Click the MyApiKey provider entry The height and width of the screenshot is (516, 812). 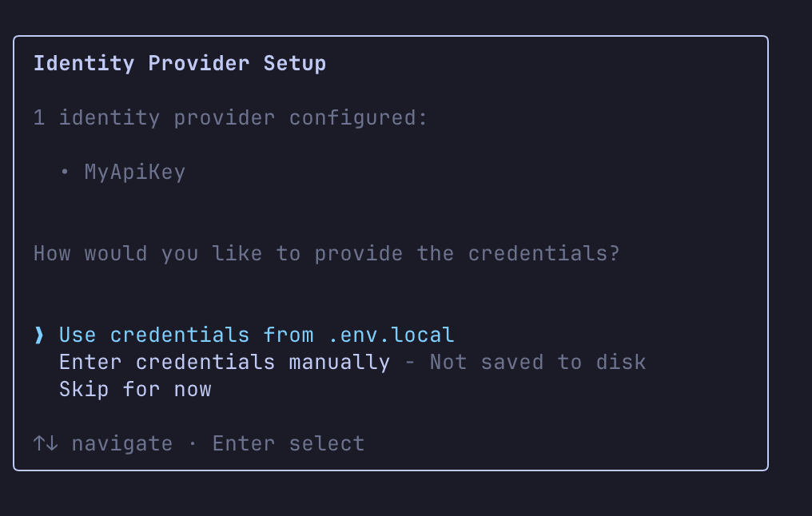[x=135, y=172]
